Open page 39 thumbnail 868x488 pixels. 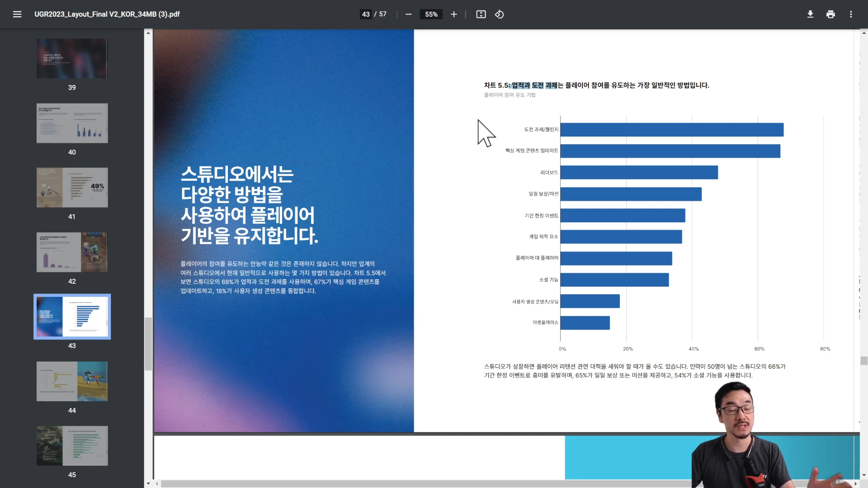pyautogui.click(x=72, y=58)
